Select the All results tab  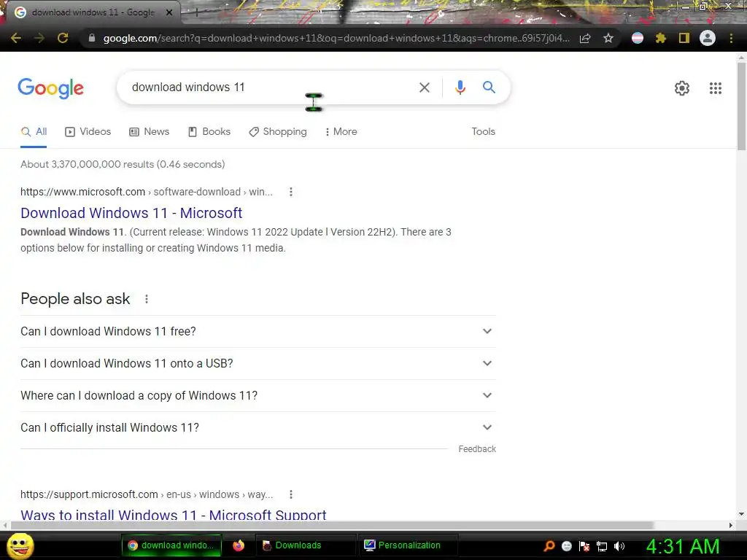click(34, 132)
